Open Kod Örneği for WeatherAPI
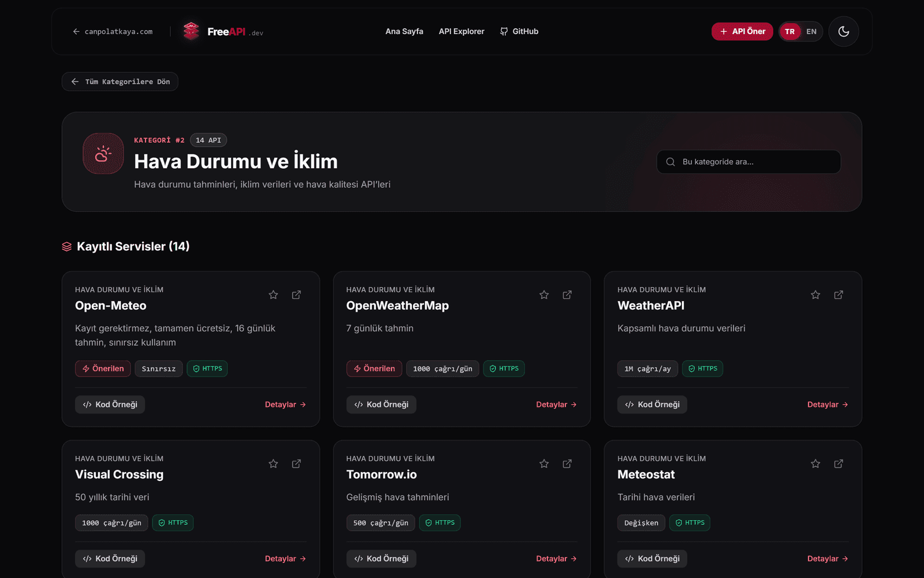Viewport: 924px width, 578px height. tap(652, 405)
